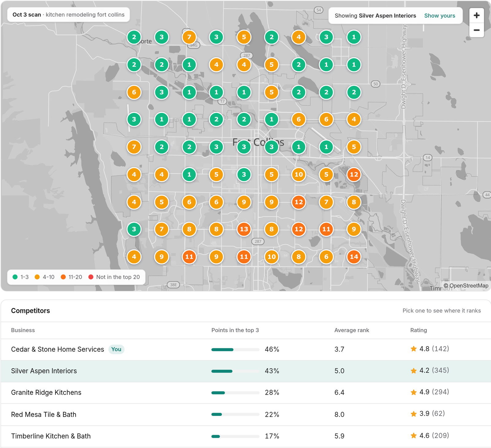Click the rank 7 marker in top row
This screenshot has height=448, width=491.
tap(189, 37)
